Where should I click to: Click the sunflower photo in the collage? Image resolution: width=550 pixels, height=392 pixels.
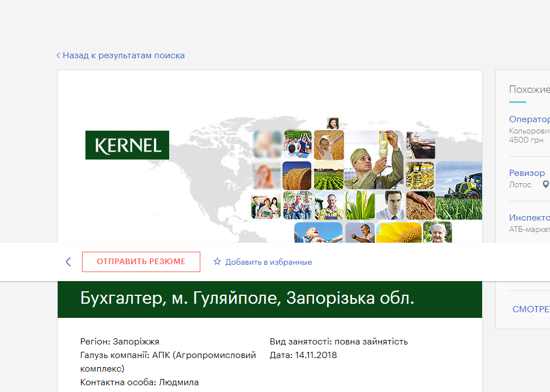tap(398, 232)
